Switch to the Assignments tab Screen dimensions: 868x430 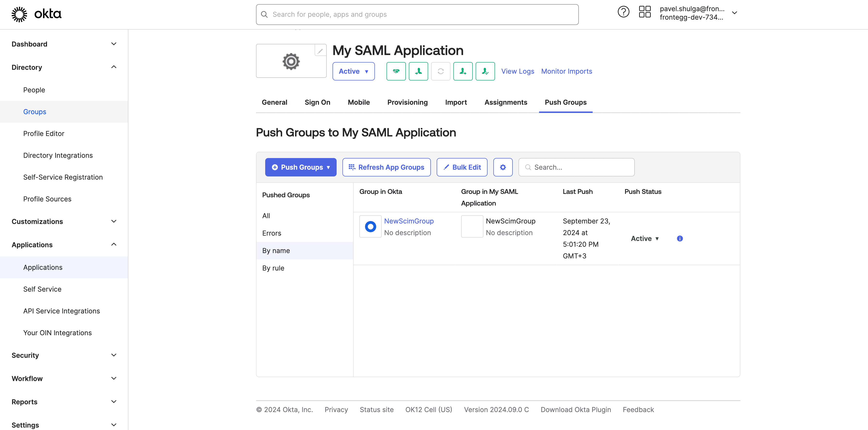pyautogui.click(x=505, y=102)
